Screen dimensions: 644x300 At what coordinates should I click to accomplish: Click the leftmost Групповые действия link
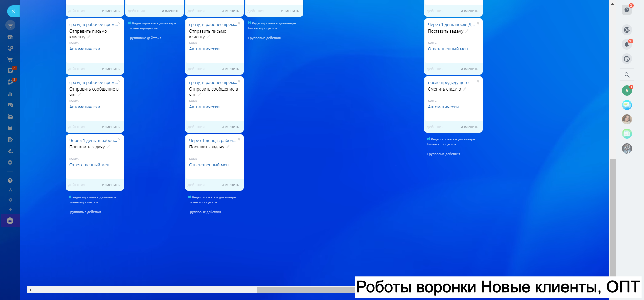tap(85, 212)
